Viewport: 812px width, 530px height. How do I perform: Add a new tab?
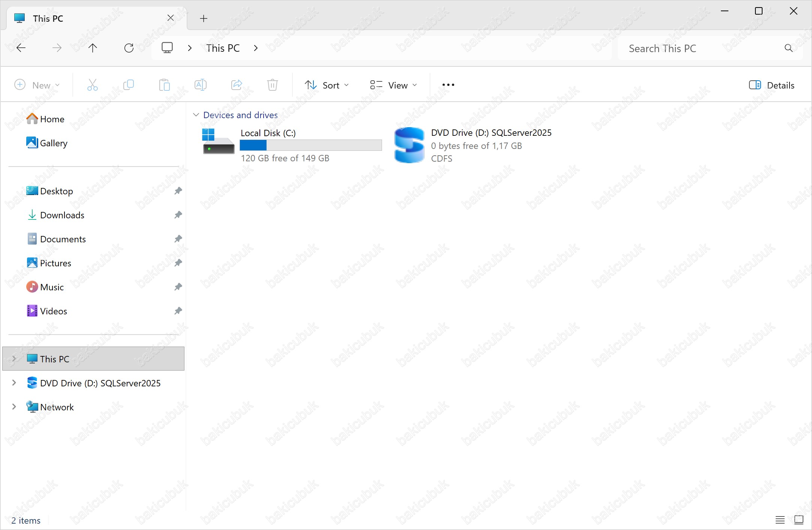(x=204, y=18)
